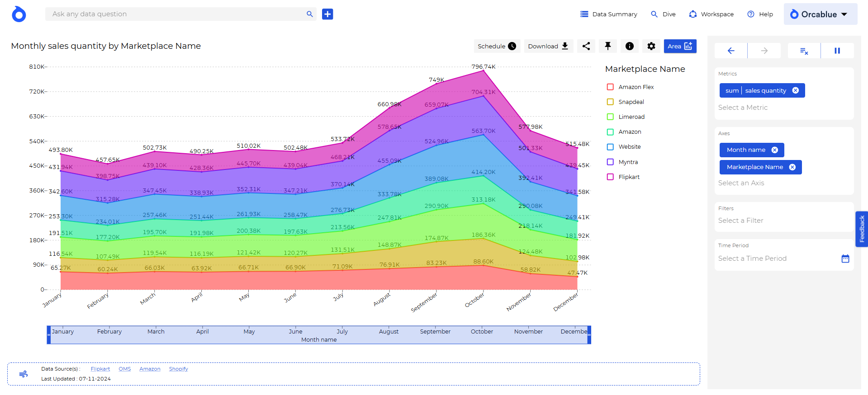
Task: Remove the Marketplace Name axis
Action: click(x=792, y=167)
